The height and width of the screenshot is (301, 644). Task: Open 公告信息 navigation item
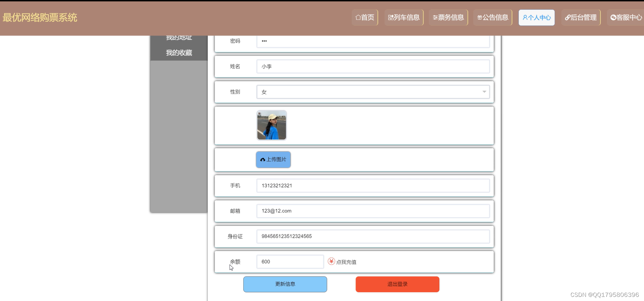click(492, 18)
